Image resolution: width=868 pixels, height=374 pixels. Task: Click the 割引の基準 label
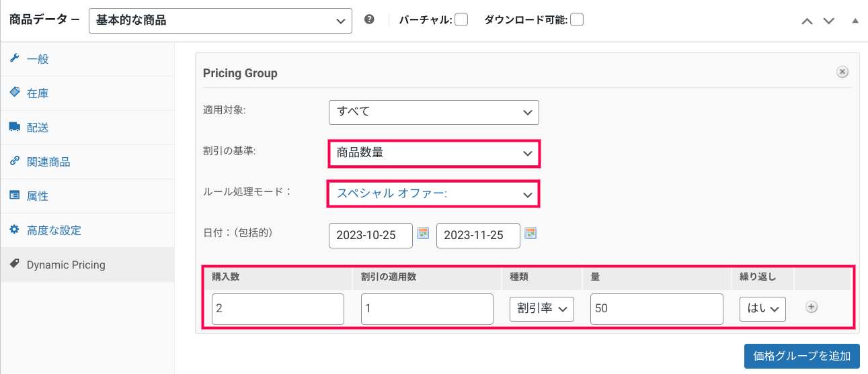pyautogui.click(x=230, y=150)
